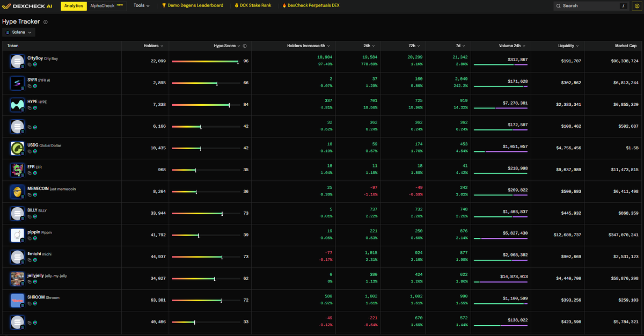Viewport: 644px width, 336px height.
Task: Copy the HYPE token address
Action: (x=30, y=107)
